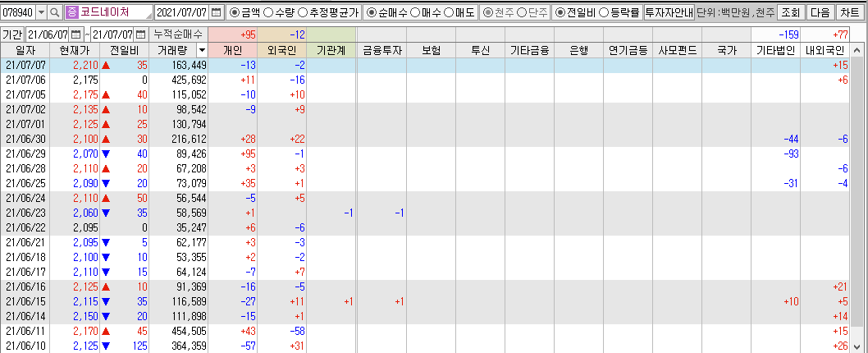
Task: Select the 매수 radio option
Action: pyautogui.click(x=414, y=12)
